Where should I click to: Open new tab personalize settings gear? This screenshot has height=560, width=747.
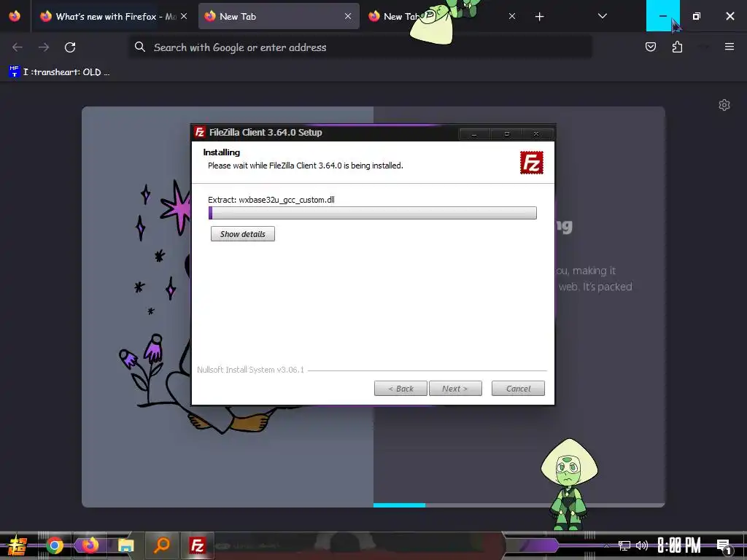(x=724, y=105)
